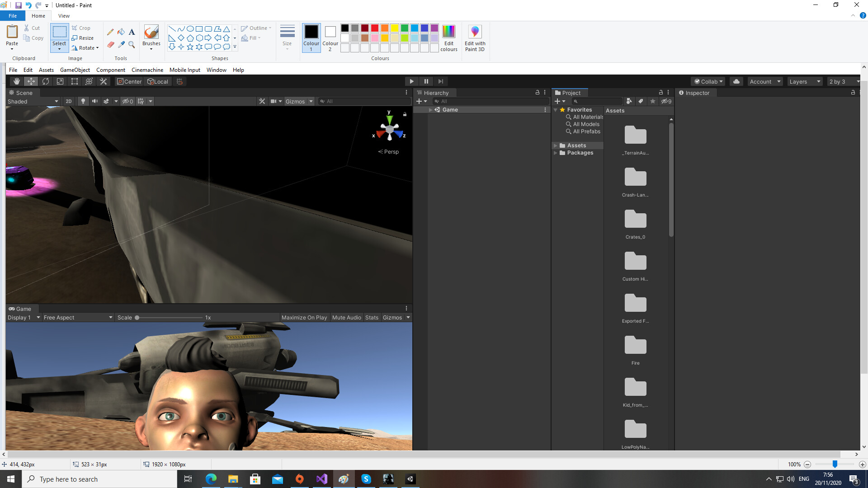The height and width of the screenshot is (488, 868).
Task: Open the GameObject menu
Action: [75, 70]
